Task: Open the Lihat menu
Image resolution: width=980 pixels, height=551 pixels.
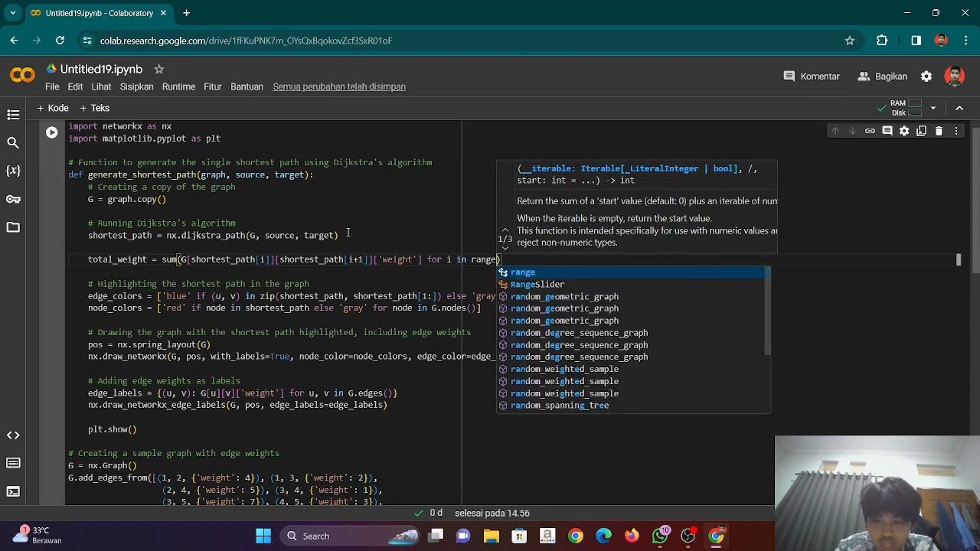Action: tap(101, 86)
